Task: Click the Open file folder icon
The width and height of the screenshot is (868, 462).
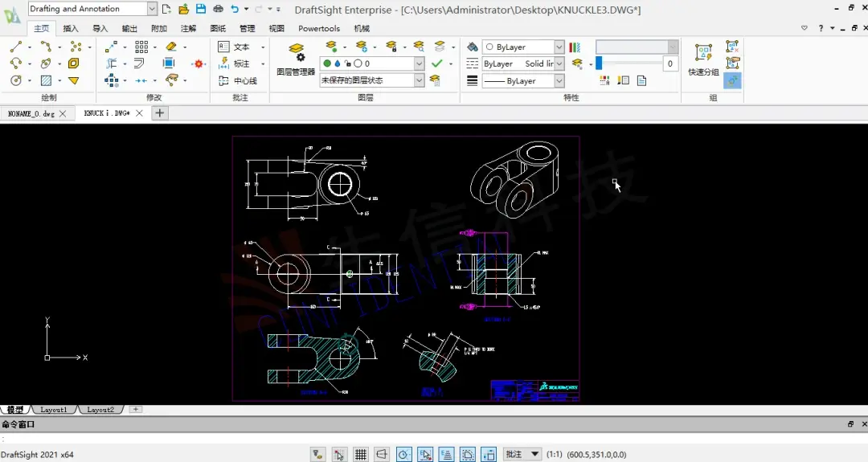Action: click(x=184, y=9)
